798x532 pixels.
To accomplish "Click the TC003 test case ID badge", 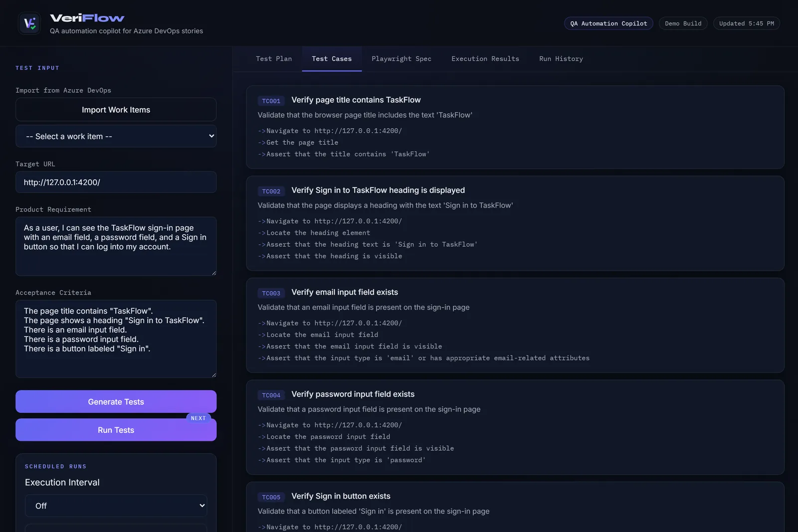I will point(271,293).
